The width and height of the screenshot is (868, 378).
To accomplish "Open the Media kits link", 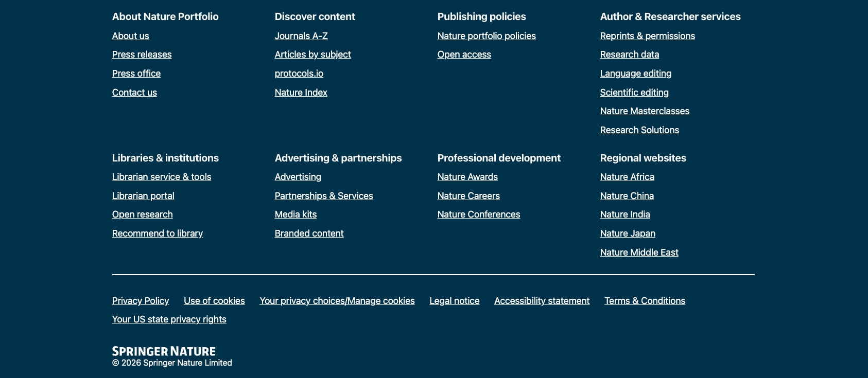I will (x=296, y=214).
